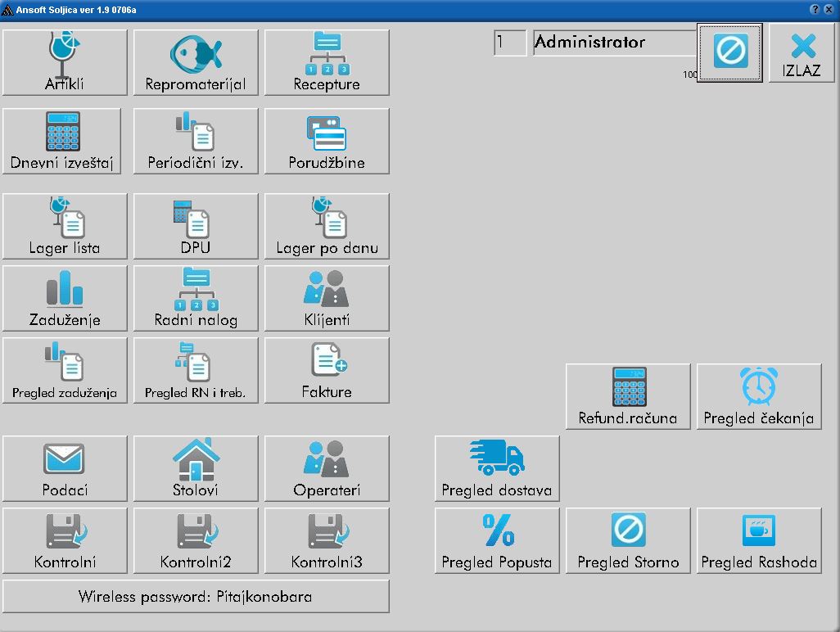Image resolution: width=840 pixels, height=632 pixels.
Task: Click the Wireless password button
Action: (x=196, y=597)
